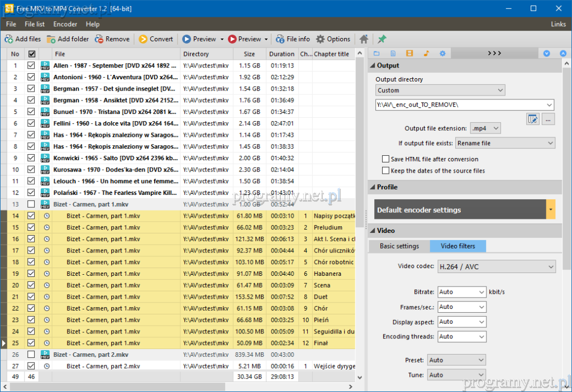Click the browse (...) button for output directory
The image size is (572, 392).
coord(548,118)
